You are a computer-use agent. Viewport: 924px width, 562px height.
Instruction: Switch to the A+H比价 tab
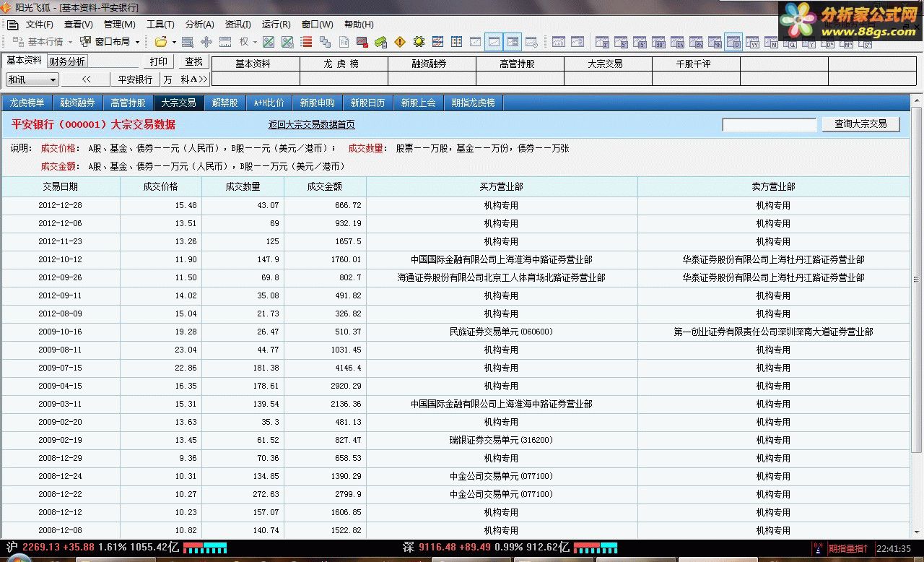[x=269, y=103]
